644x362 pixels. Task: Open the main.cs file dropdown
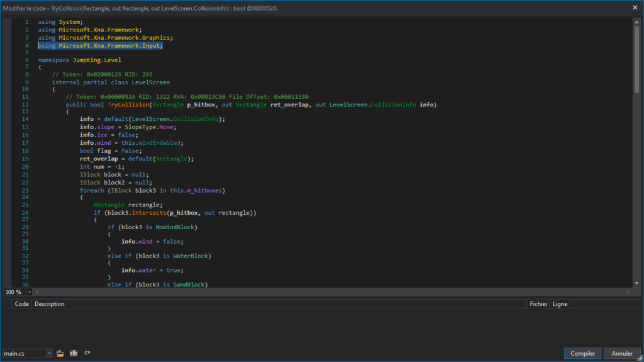[49, 353]
